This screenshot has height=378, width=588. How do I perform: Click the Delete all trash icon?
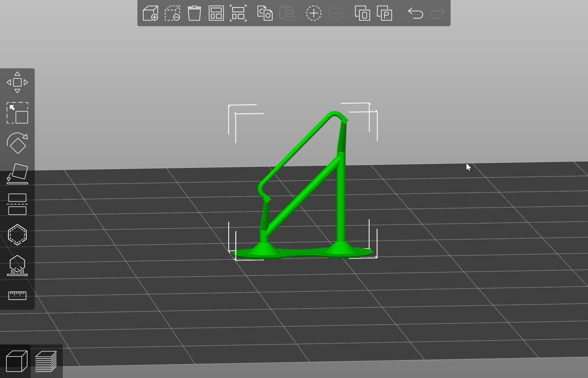(194, 13)
